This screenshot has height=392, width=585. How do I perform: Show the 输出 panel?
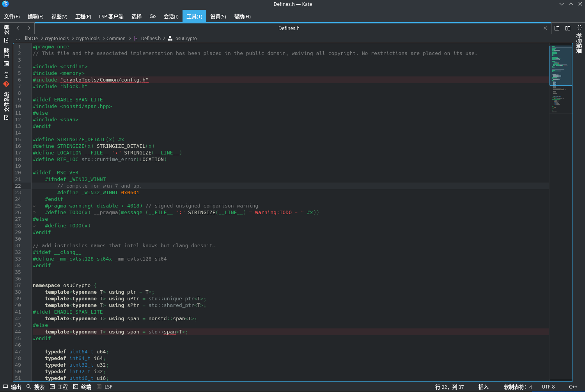coord(16,387)
